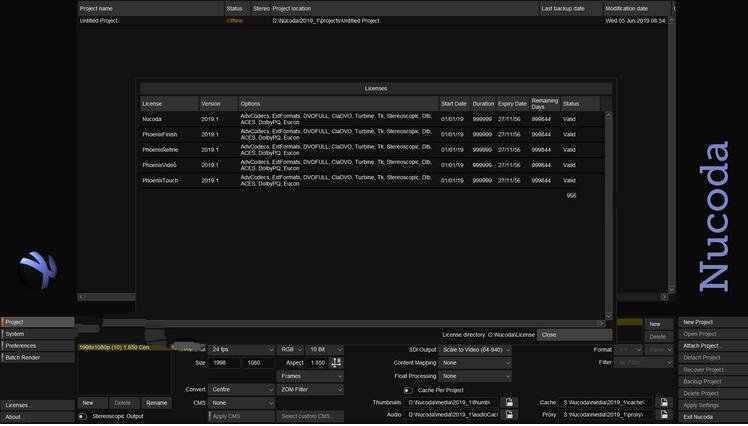
Task: Click the aspect ratio lock icon next to 1.850
Action: tap(336, 363)
